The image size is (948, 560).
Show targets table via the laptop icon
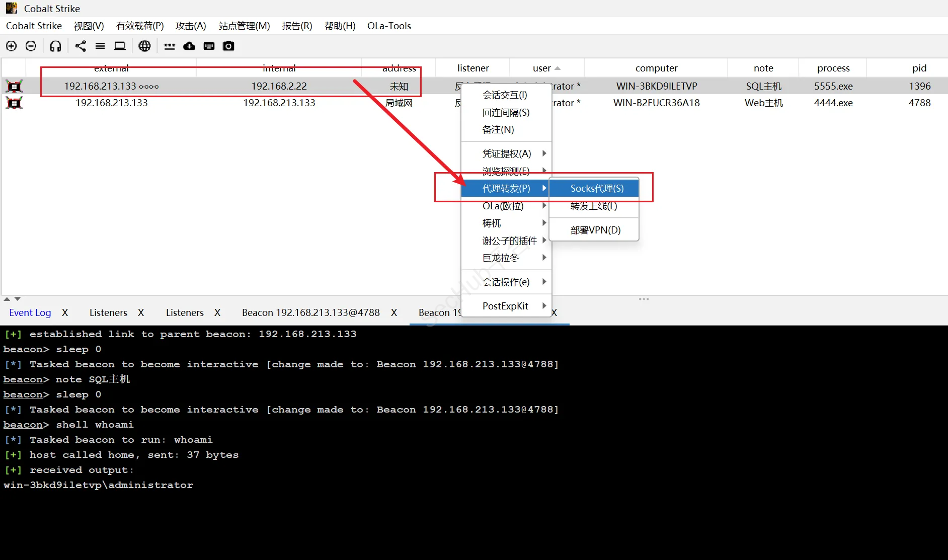point(120,46)
